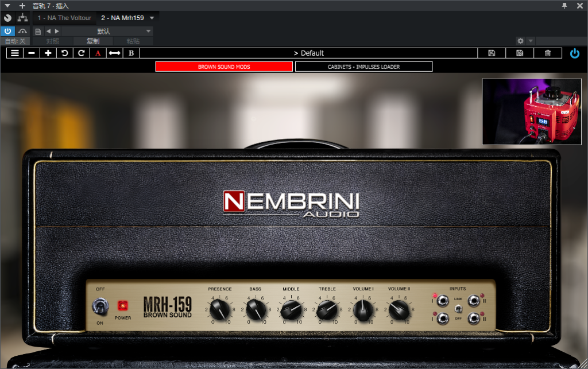The image size is (588, 369).
Task: Flip the LINK/OFF input toggle switch
Action: tap(458, 309)
